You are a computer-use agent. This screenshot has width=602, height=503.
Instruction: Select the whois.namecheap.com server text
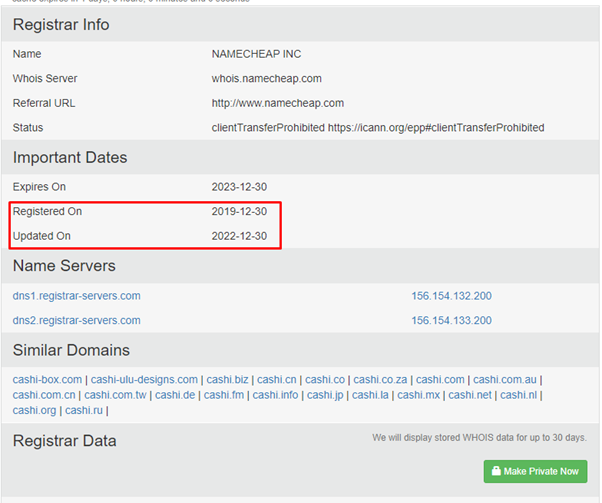pyautogui.click(x=266, y=79)
